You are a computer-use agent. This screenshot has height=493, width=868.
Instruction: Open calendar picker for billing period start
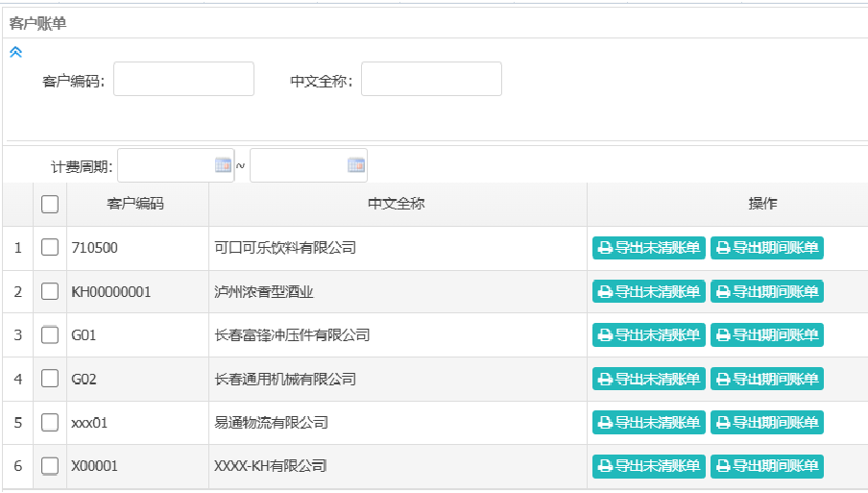click(x=223, y=165)
